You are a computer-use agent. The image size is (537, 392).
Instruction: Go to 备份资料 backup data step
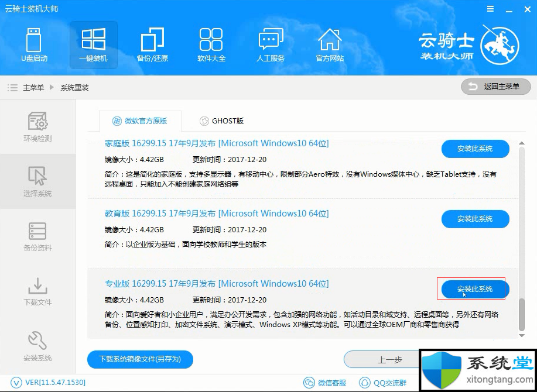click(x=37, y=236)
